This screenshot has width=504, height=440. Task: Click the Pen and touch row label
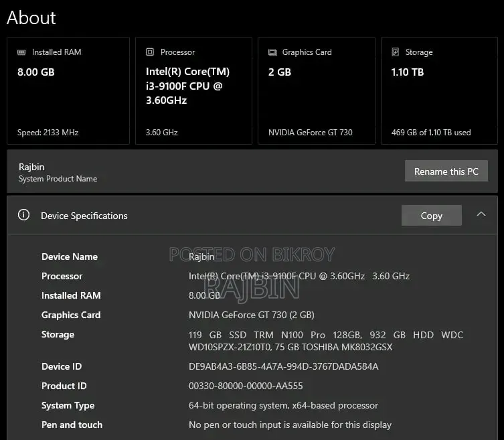72,425
